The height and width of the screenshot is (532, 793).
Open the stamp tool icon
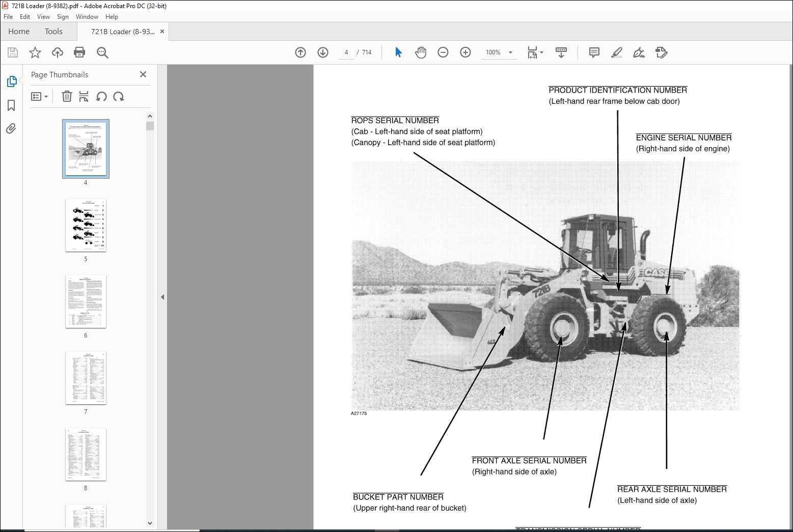click(x=662, y=52)
